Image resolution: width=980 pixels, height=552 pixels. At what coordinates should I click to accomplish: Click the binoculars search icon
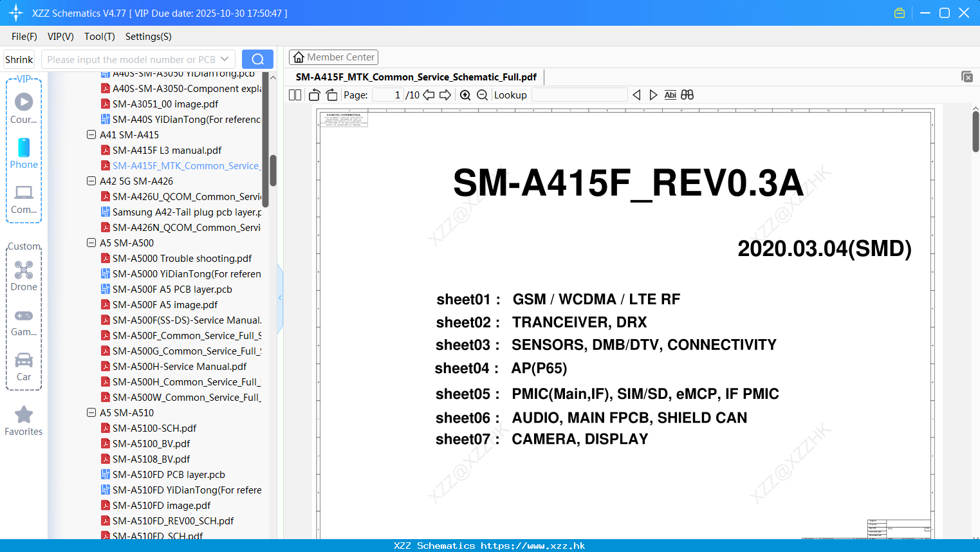[687, 95]
